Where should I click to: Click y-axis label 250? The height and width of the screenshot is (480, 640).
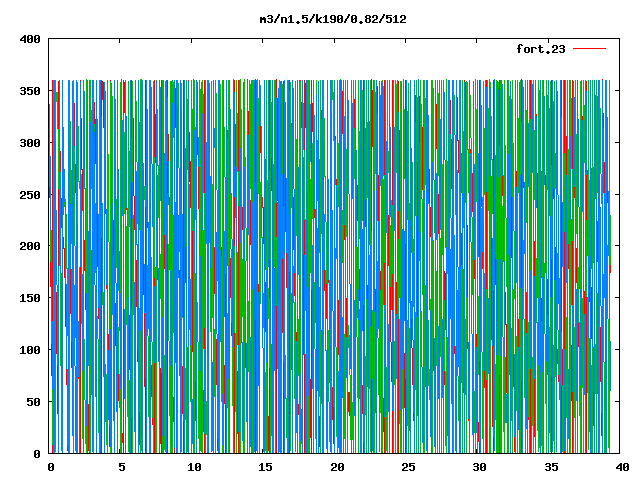[30, 195]
